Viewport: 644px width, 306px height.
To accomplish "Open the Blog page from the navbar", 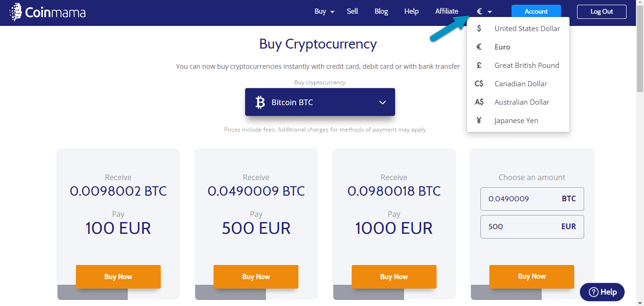I will click(381, 11).
